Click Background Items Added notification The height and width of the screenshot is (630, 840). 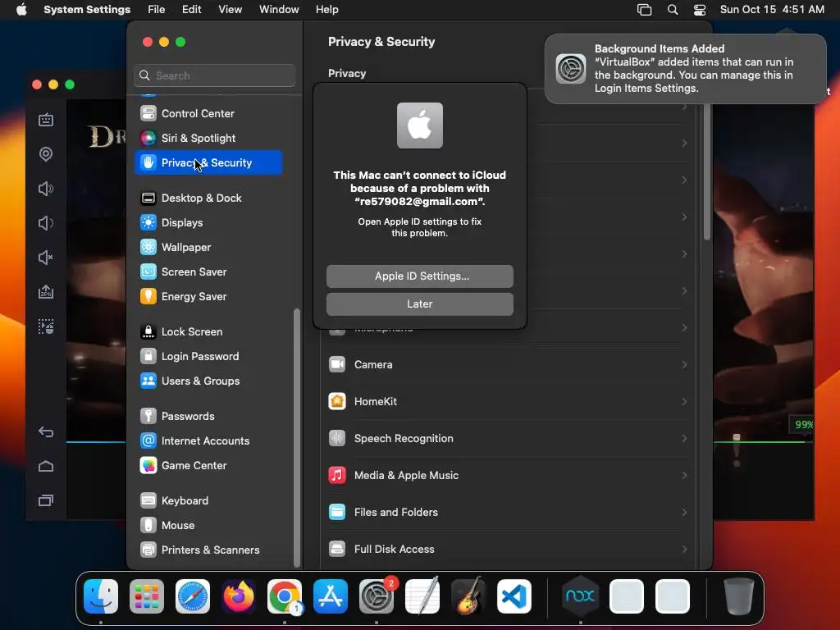coord(686,69)
